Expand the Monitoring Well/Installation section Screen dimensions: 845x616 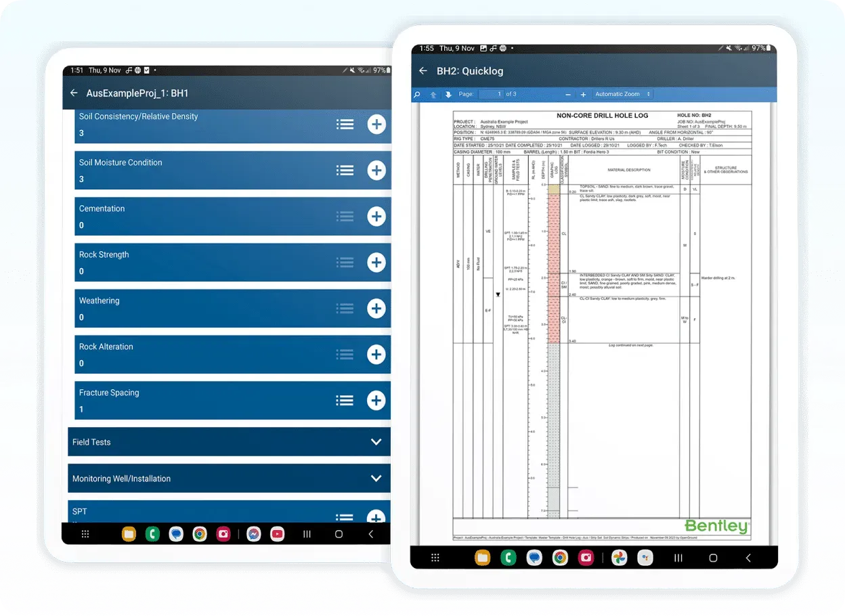tap(230, 479)
